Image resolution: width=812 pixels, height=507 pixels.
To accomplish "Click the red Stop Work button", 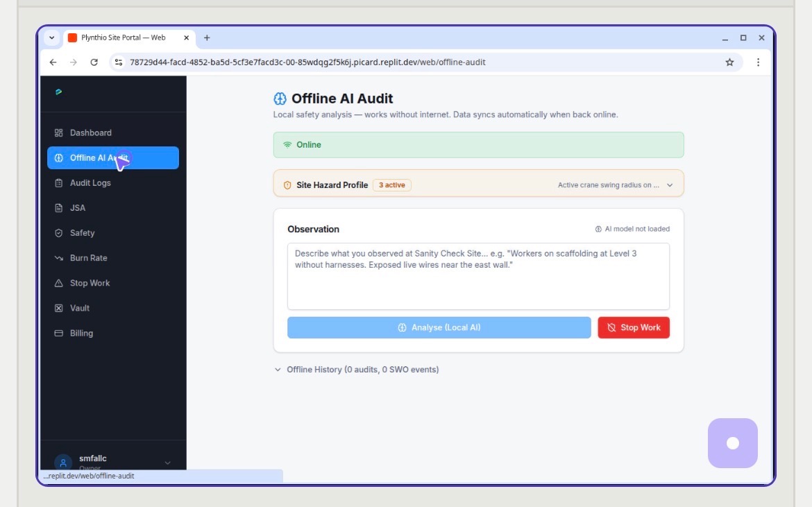I will tap(634, 327).
